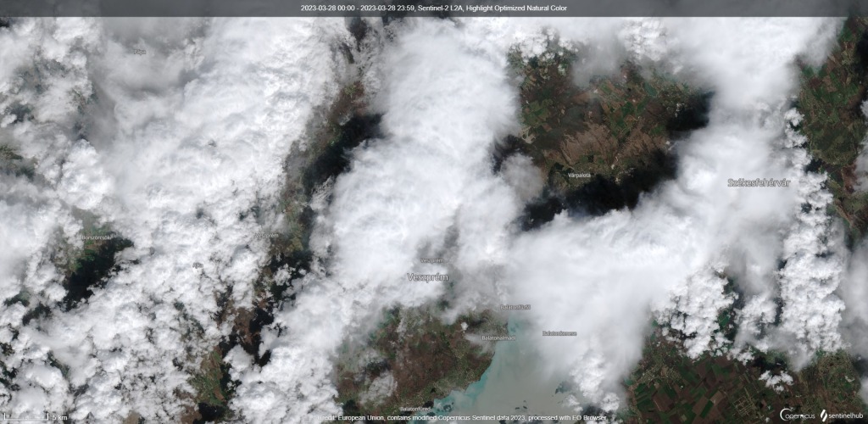This screenshot has width=868, height=424.
Task: Click the small Veszprém label above the large one
Action: coord(432,260)
